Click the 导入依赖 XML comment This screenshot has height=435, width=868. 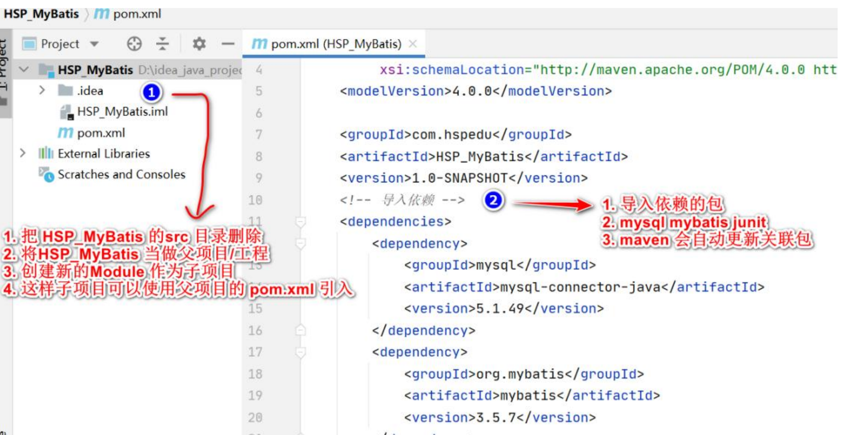pos(402,200)
